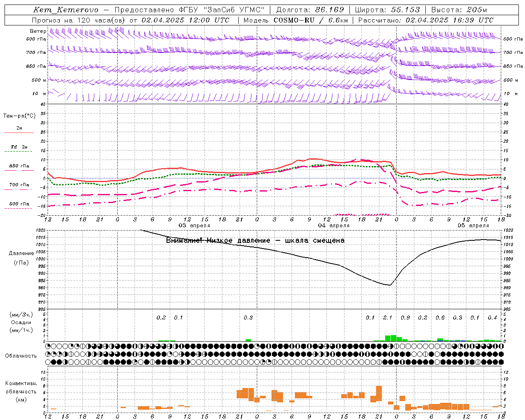Click the Kem_Kemerovo station title

pyautogui.click(x=66, y=10)
